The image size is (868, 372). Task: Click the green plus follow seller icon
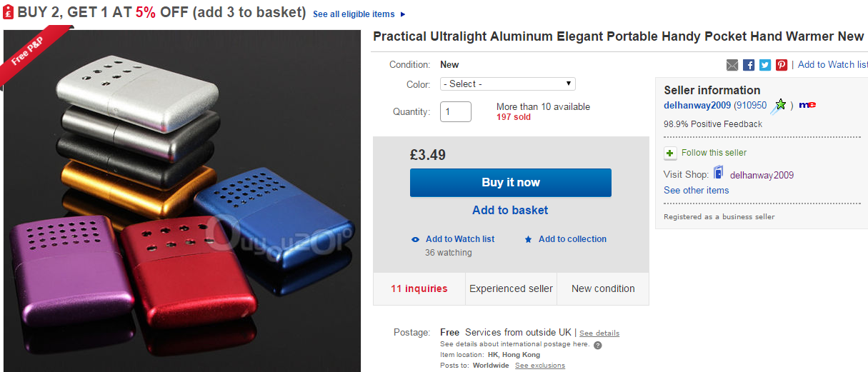(x=670, y=153)
